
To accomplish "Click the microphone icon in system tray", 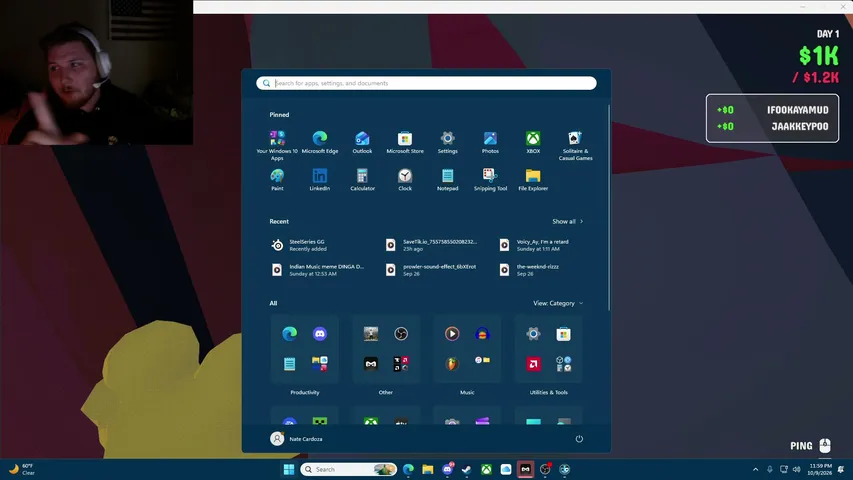I will 769,469.
